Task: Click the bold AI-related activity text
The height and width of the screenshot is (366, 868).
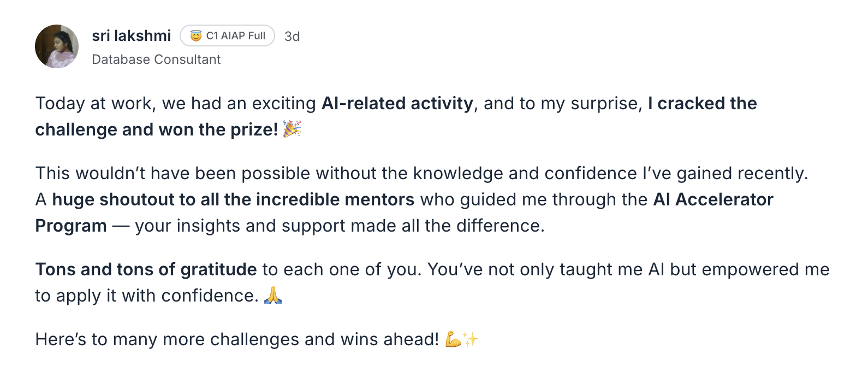Action: pyautogui.click(x=397, y=103)
